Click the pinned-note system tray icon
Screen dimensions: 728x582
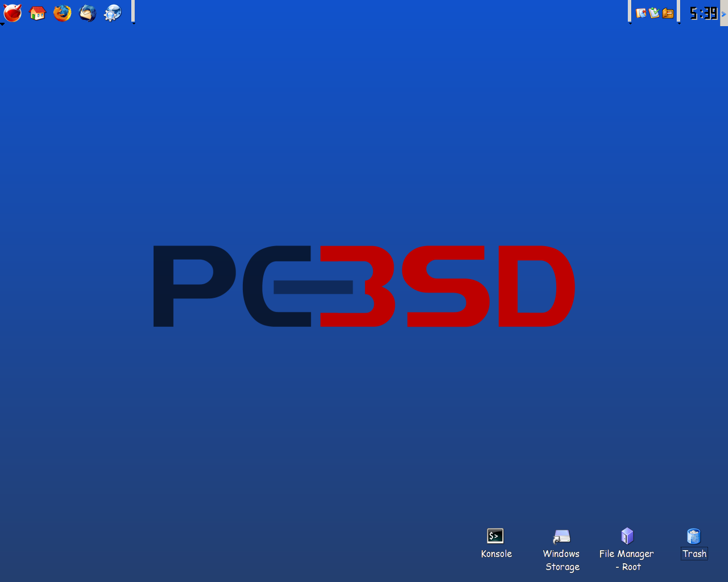click(x=641, y=13)
